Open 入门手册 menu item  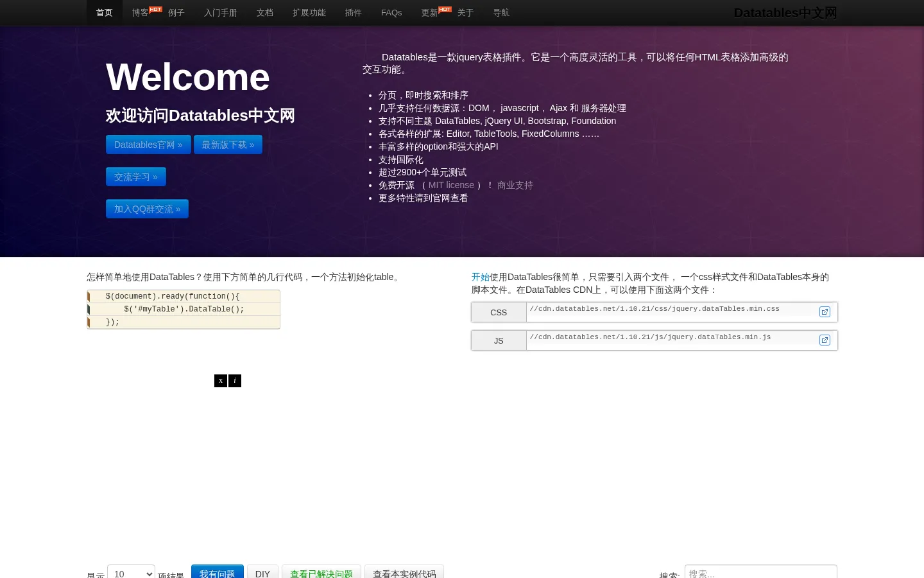221,13
